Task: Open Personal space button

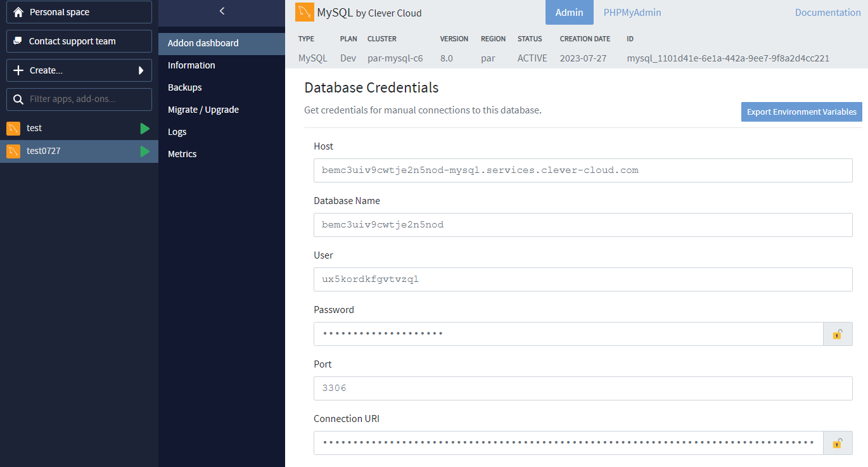Action: point(79,12)
